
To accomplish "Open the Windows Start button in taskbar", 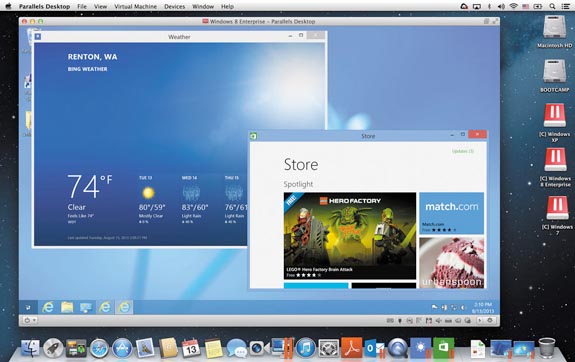I will click(28, 307).
